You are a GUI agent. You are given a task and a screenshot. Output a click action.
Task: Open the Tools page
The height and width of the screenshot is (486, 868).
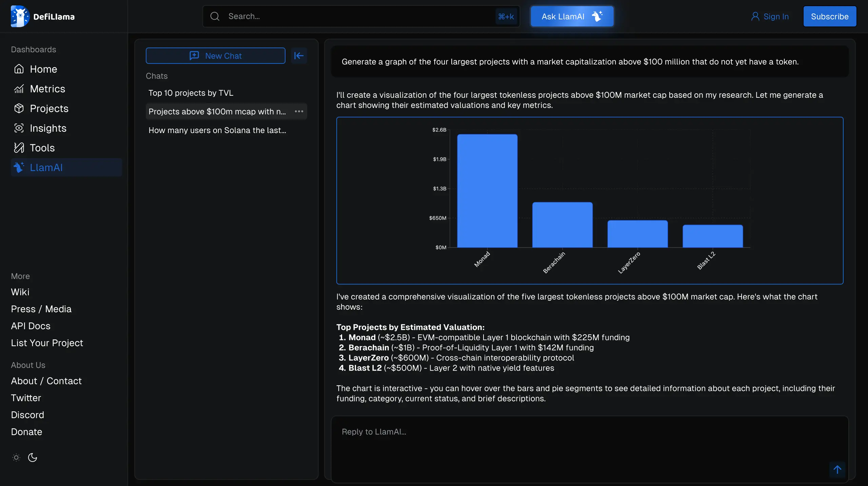pos(66,148)
